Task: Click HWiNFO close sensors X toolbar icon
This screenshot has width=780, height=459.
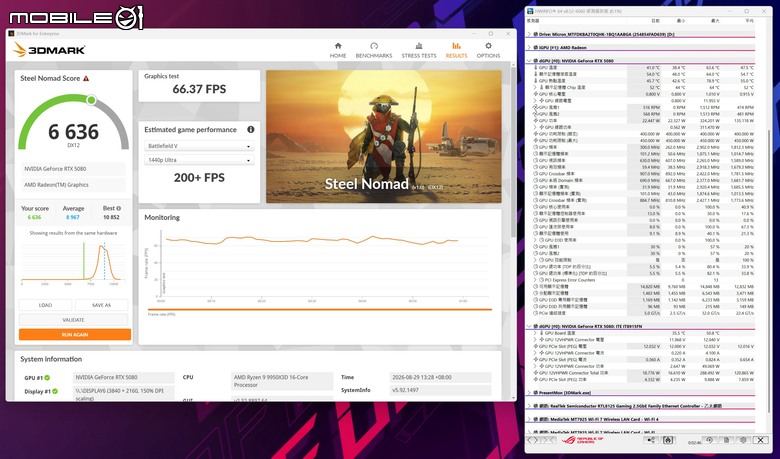Action: point(760,440)
